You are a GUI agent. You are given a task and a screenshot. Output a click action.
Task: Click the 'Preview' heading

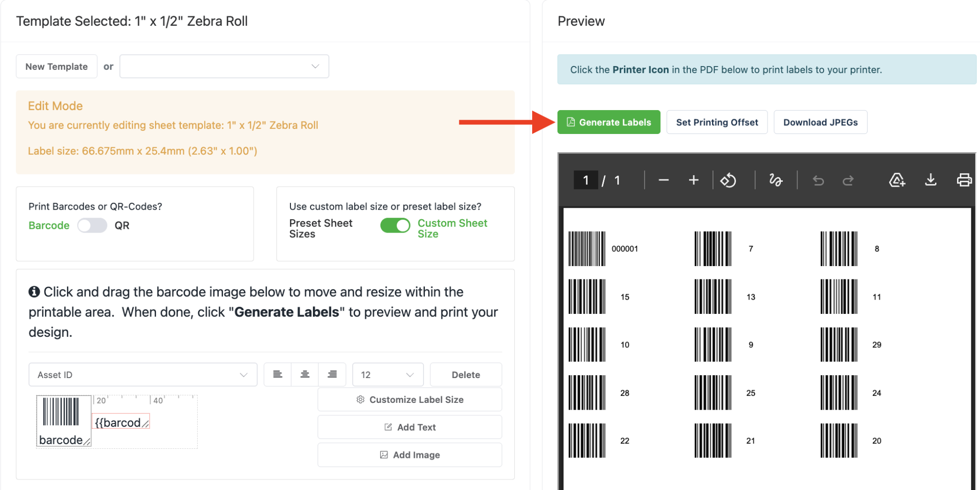[x=581, y=21]
